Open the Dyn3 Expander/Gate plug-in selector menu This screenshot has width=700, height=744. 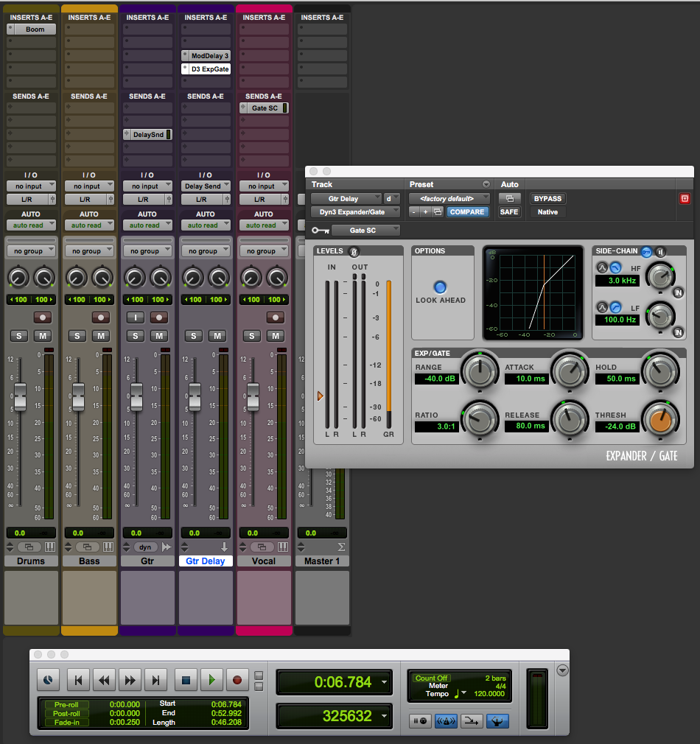tap(355, 211)
